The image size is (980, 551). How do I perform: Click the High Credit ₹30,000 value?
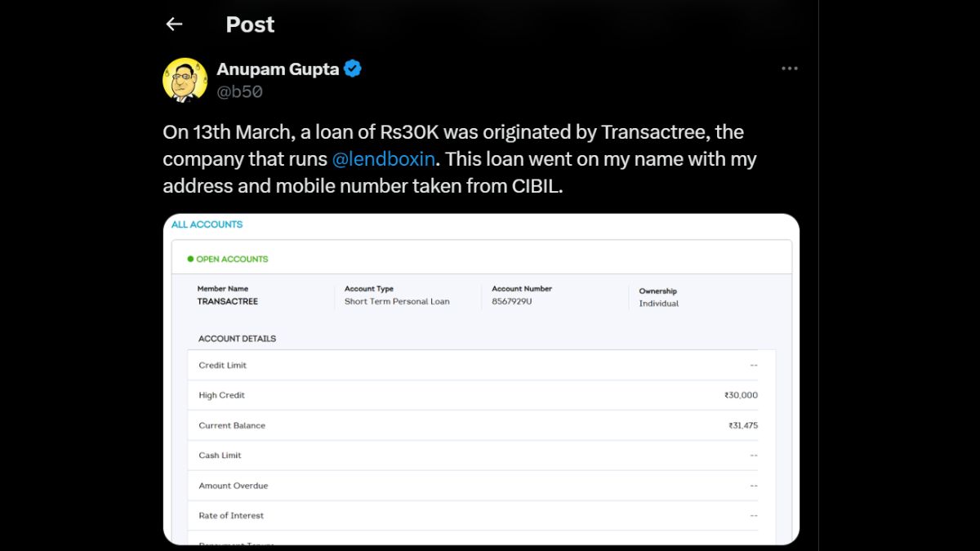point(741,395)
